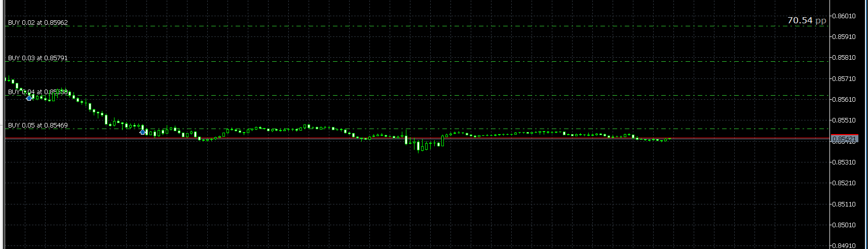The height and width of the screenshot is (249, 868).
Task: Click the blue buy arrow at the 0.85469 entry
Action: [x=143, y=132]
